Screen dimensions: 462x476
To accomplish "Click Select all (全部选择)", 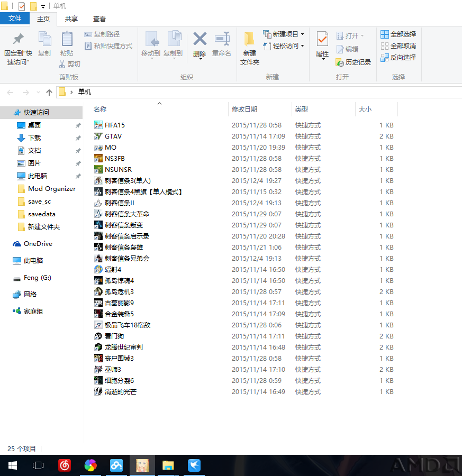I will click(398, 34).
